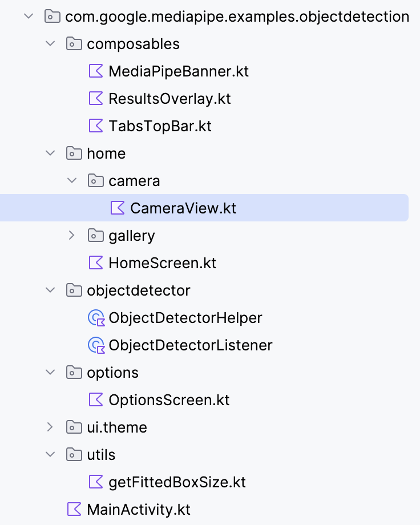Image resolution: width=420 pixels, height=525 pixels.
Task: Open MainActivity.kt file
Action: (139, 510)
